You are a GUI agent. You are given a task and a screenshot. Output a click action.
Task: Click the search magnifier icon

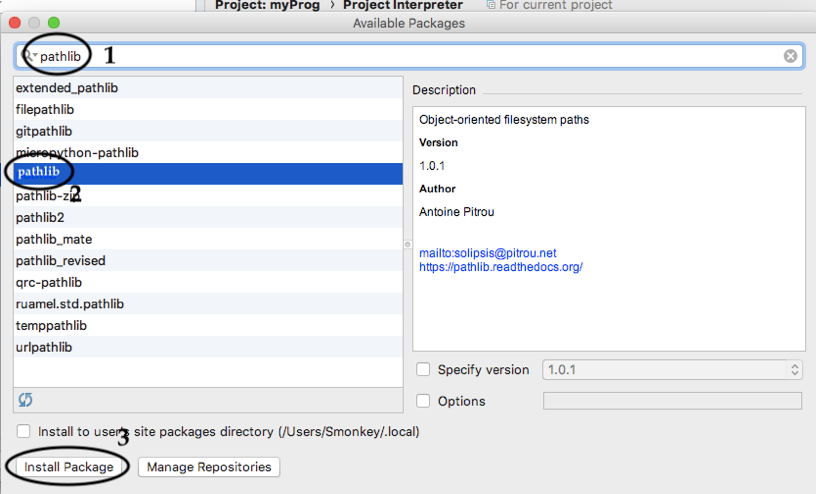click(30, 56)
